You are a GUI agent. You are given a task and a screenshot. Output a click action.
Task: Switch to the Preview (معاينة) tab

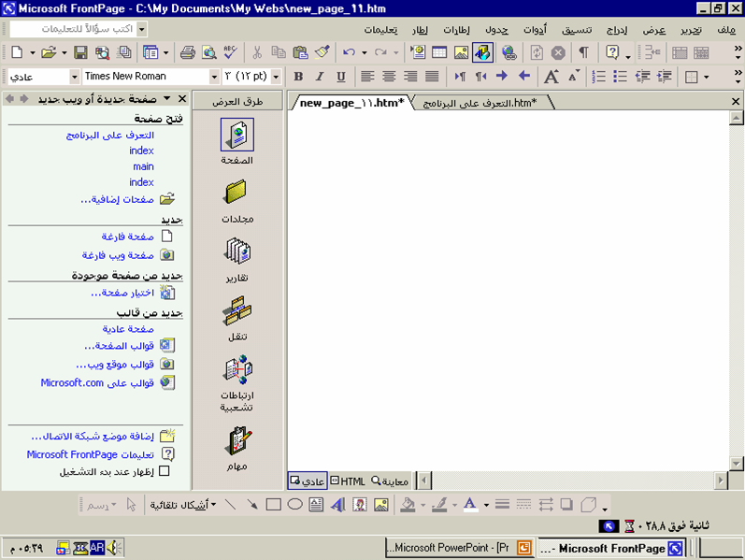tap(390, 481)
